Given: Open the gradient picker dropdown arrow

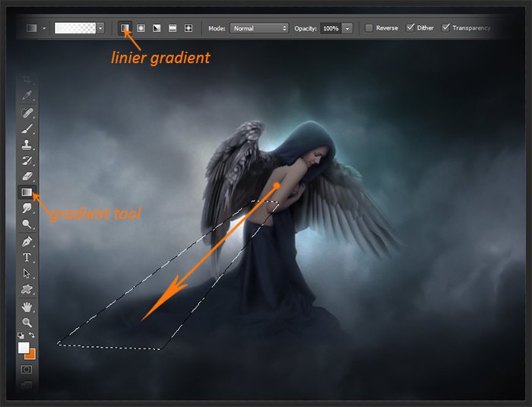Looking at the screenshot, I should pyautogui.click(x=100, y=28).
